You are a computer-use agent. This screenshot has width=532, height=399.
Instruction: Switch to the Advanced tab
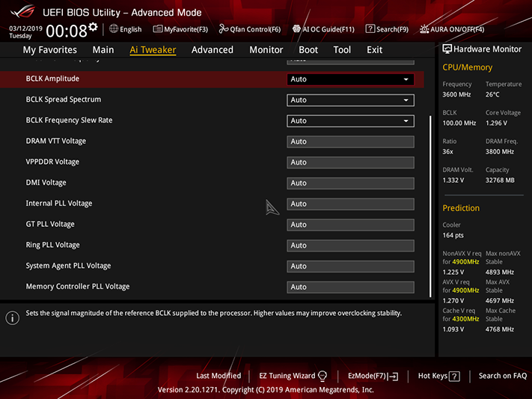(x=213, y=50)
